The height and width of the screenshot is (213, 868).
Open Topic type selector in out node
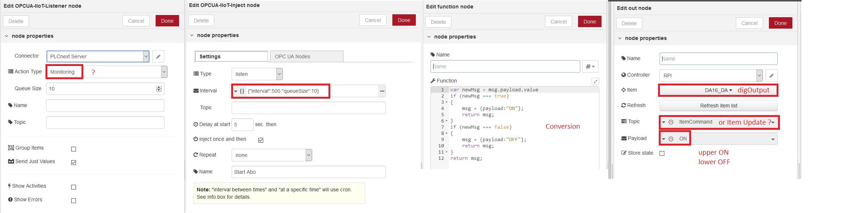(x=667, y=122)
